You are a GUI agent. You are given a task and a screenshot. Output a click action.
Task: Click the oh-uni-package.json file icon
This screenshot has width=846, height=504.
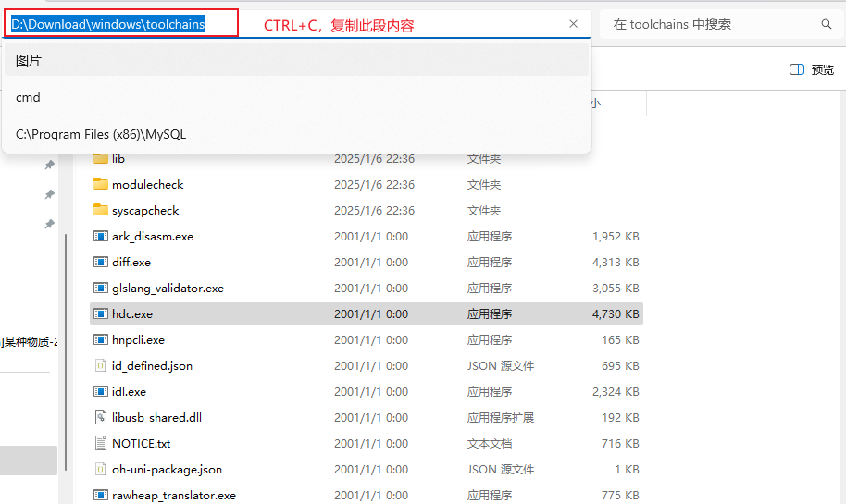click(100, 469)
